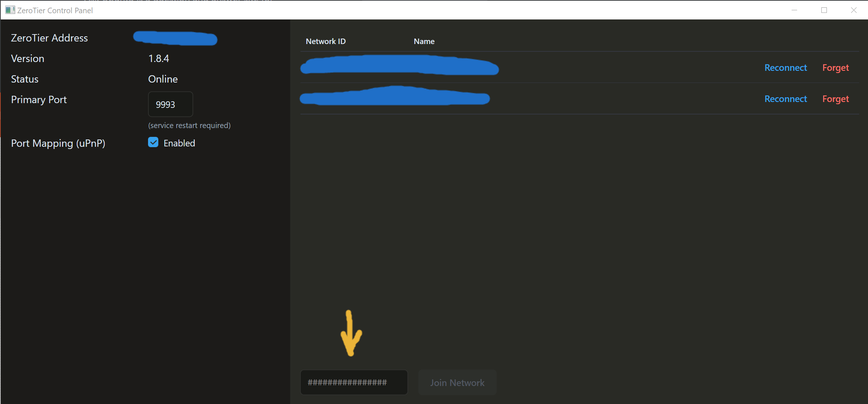868x404 pixels.
Task: Select the Network ID input field
Action: [x=353, y=382]
